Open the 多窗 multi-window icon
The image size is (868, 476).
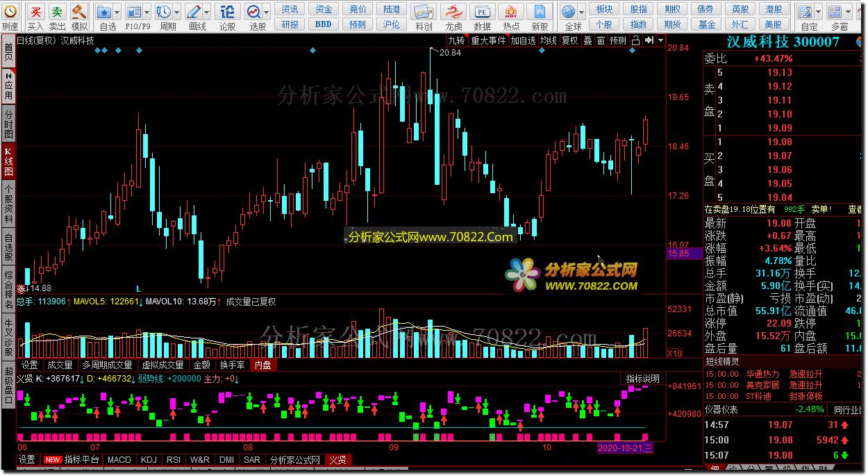pyautogui.click(x=835, y=12)
